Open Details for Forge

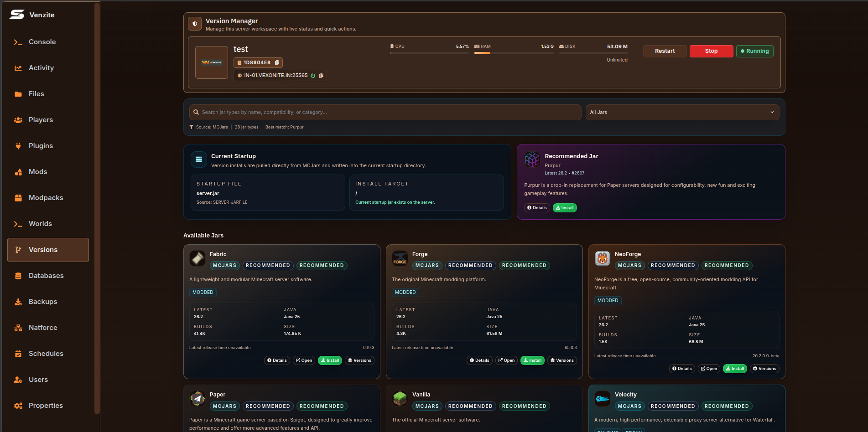coord(479,360)
